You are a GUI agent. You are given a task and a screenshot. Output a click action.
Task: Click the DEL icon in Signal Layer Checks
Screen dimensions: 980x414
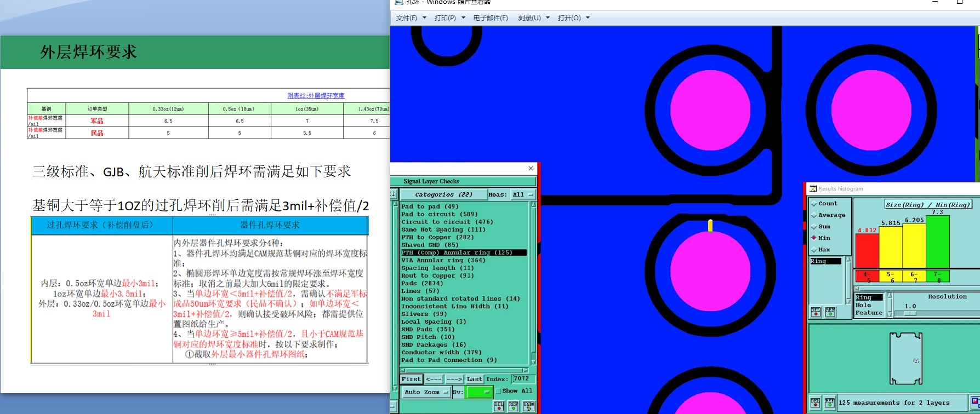[499, 406]
